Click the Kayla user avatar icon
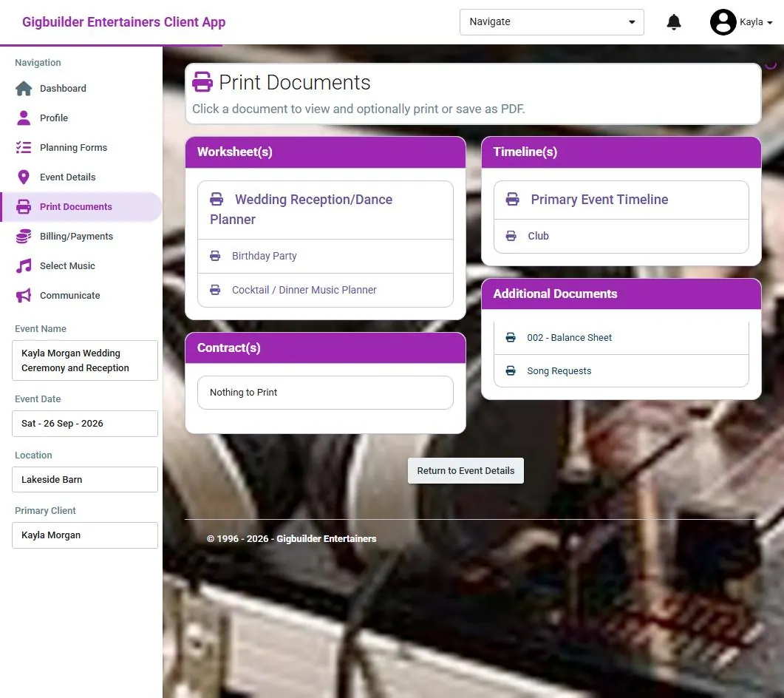 pyautogui.click(x=723, y=22)
